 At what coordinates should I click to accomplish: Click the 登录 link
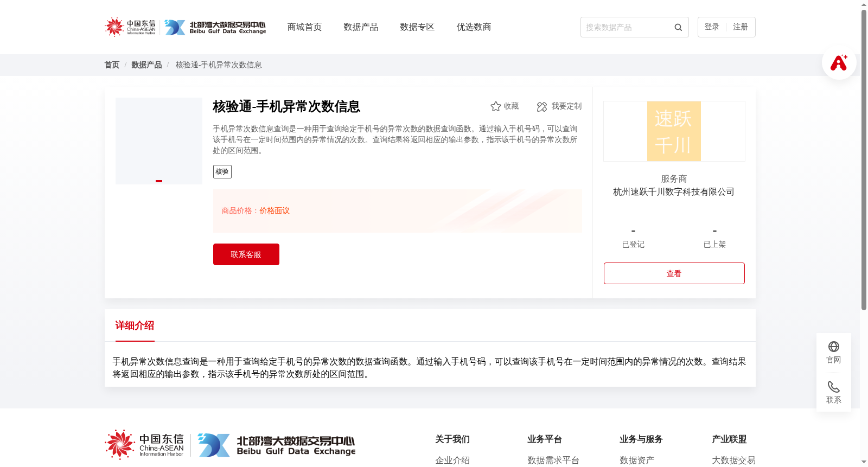(712, 27)
